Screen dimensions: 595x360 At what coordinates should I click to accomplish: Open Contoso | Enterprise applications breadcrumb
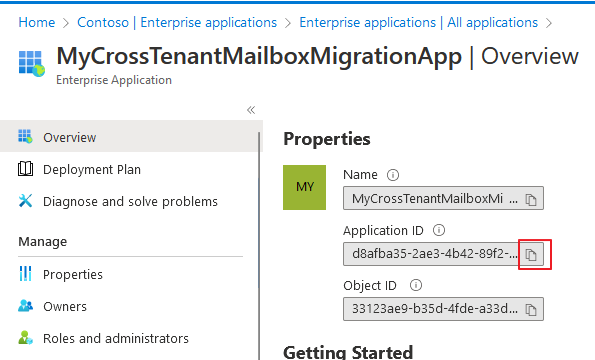pyautogui.click(x=177, y=22)
